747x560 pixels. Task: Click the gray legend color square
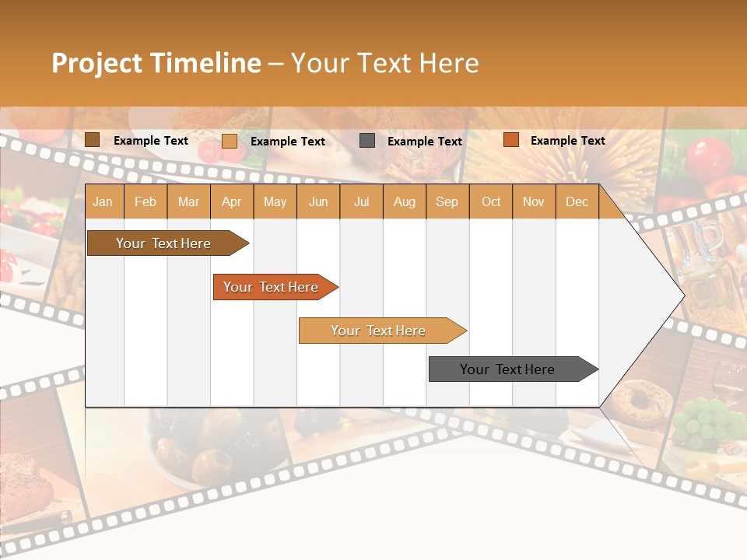coord(367,140)
